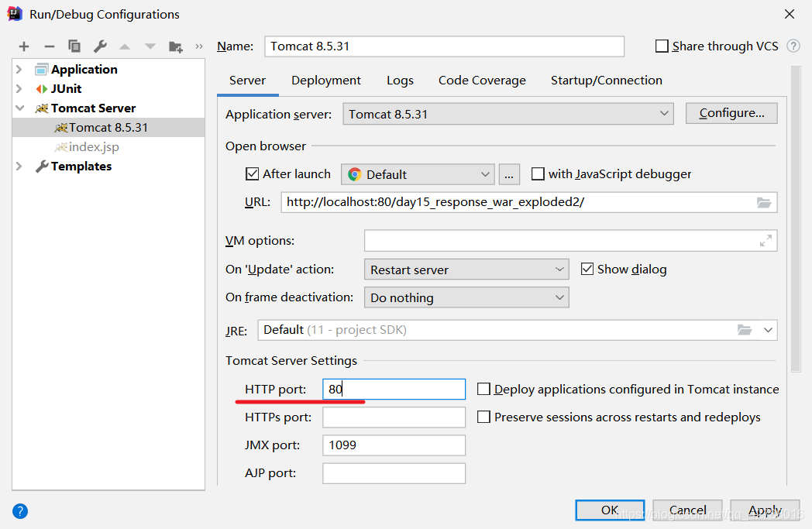Expand the Templates tree node
Screen dimensions: 812x529
[x=19, y=167]
